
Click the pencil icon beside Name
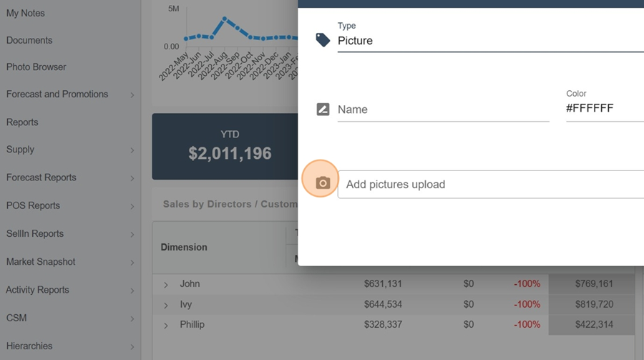click(323, 110)
